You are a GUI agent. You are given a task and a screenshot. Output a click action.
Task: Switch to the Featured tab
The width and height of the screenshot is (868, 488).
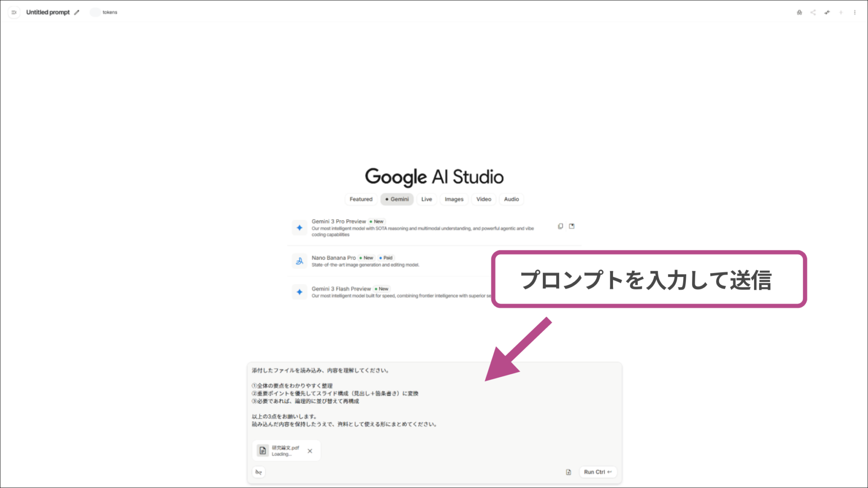[x=361, y=199]
